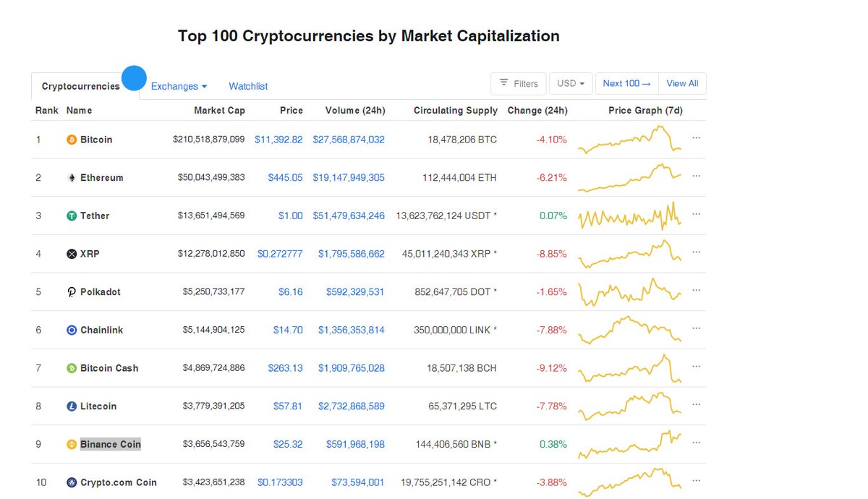Expand the Exchanges dropdown

pos(178,85)
